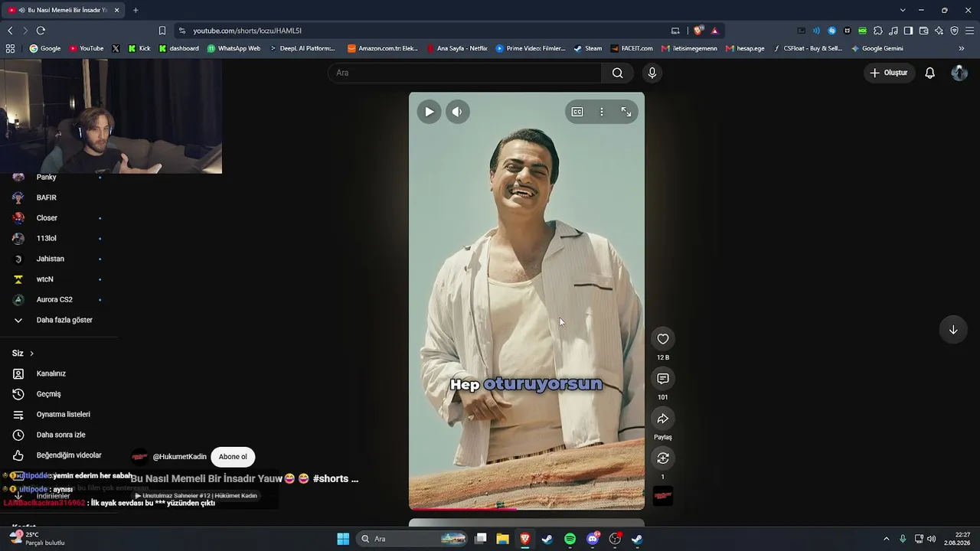This screenshot has height=551, width=980.
Task: Open YouTube notifications bell
Action: coord(930,73)
